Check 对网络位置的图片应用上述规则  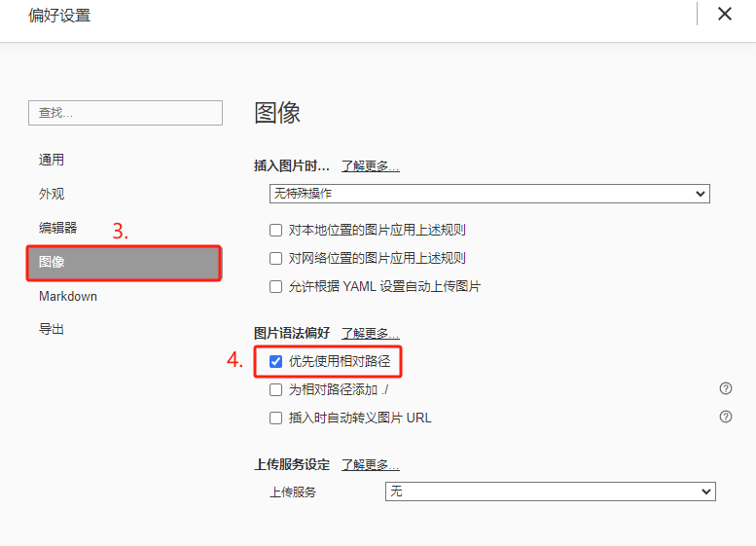point(276,259)
